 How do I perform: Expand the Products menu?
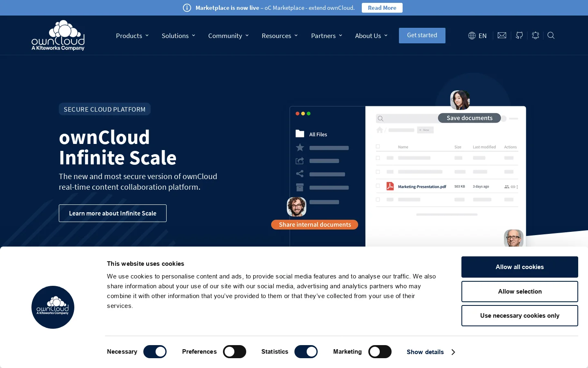coord(132,36)
